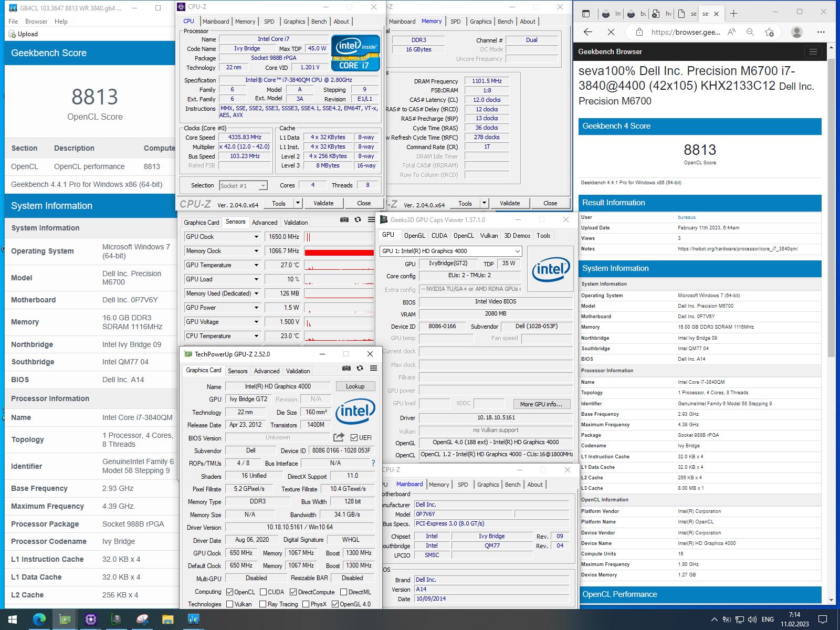Open Microsoft Edge from the taskbar
This screenshot has width=840, height=630.
(39, 619)
